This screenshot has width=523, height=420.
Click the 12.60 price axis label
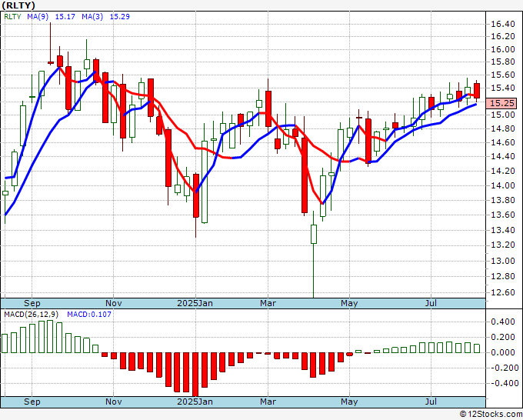pos(503,292)
